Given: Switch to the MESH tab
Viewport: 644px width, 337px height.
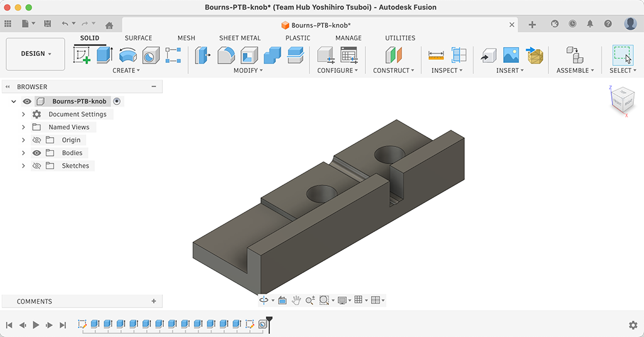Looking at the screenshot, I should click(x=186, y=38).
